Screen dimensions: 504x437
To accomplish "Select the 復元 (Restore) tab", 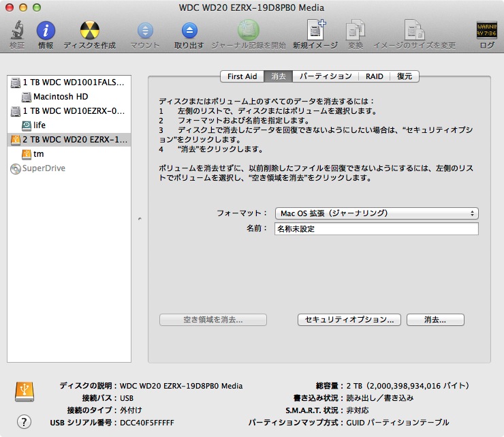I will tap(405, 76).
